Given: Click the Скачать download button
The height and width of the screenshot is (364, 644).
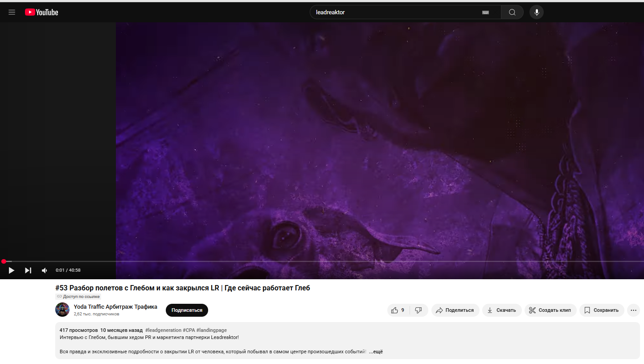Looking at the screenshot, I should [x=502, y=310].
